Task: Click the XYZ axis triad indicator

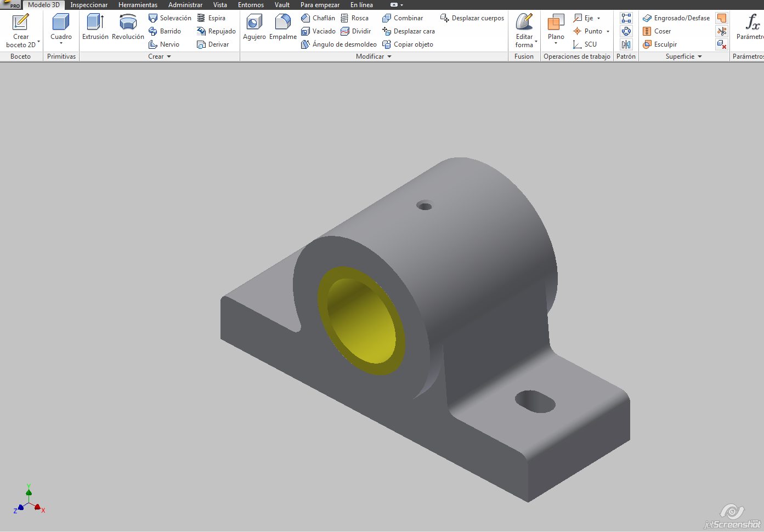Action: [x=29, y=499]
